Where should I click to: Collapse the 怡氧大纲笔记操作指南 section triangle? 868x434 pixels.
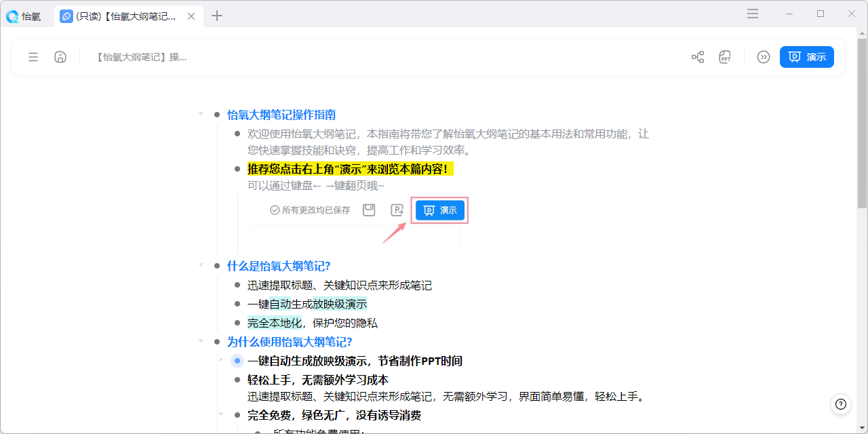201,114
